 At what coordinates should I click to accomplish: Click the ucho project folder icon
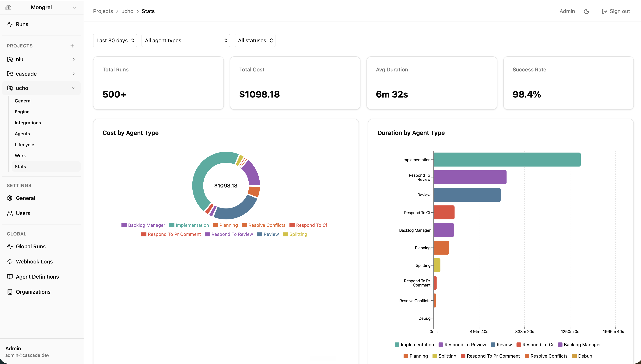click(x=10, y=88)
